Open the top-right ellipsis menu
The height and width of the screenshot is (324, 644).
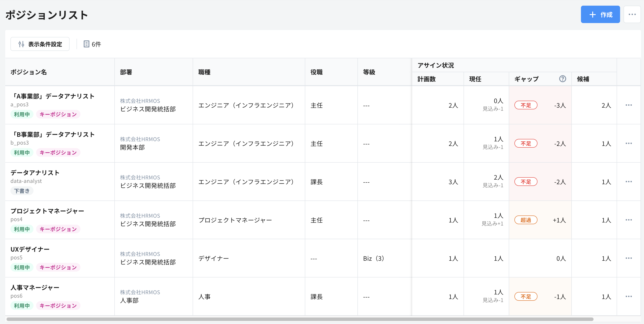tap(632, 14)
